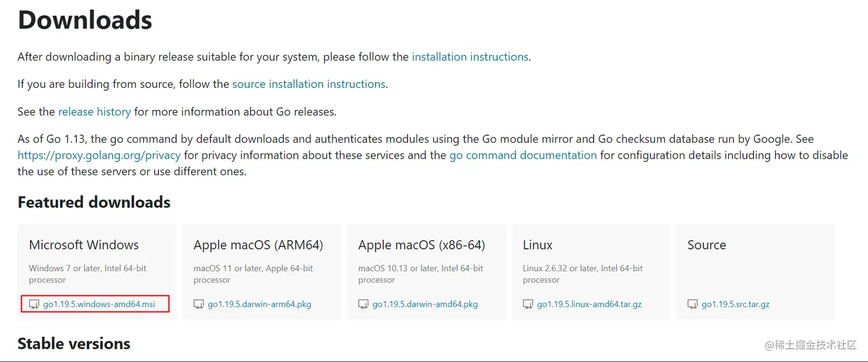
Task: Select the Microsoft Windows download card heading
Action: [84, 245]
